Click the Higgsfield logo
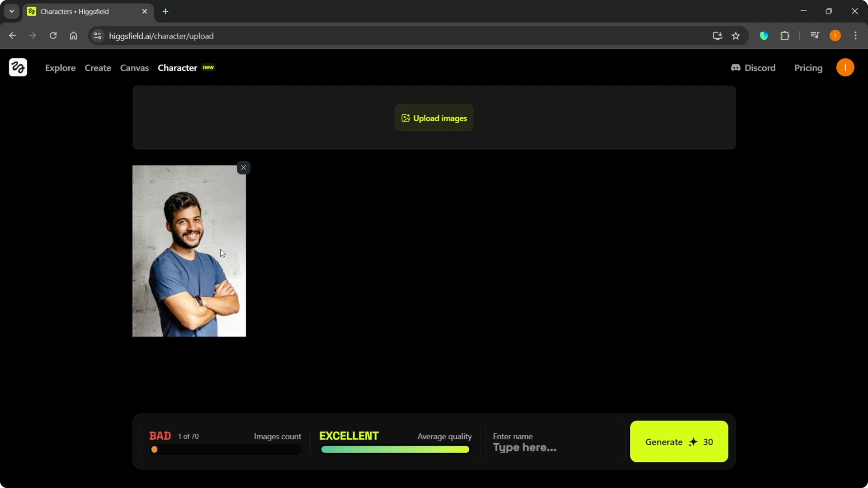868x488 pixels. (x=18, y=67)
